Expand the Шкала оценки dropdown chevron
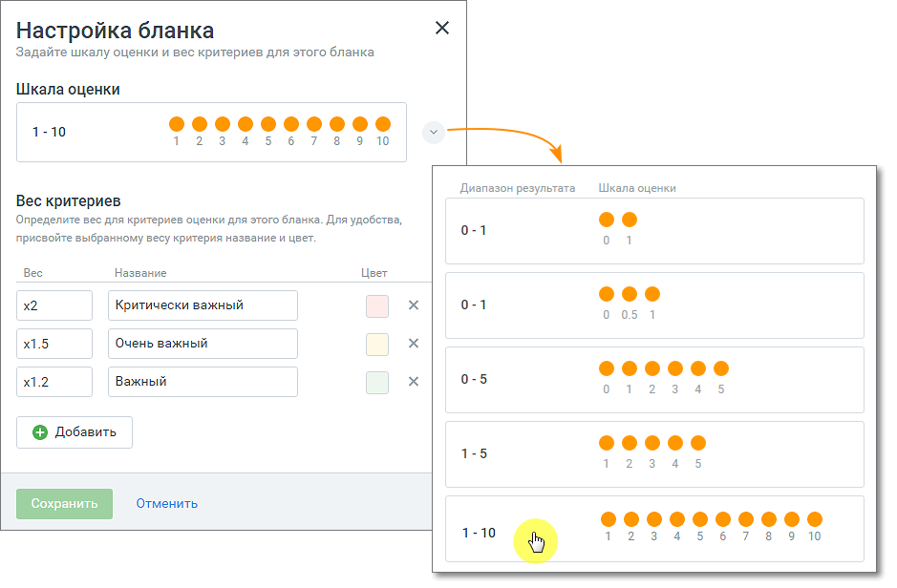The image size is (897, 588). (434, 132)
